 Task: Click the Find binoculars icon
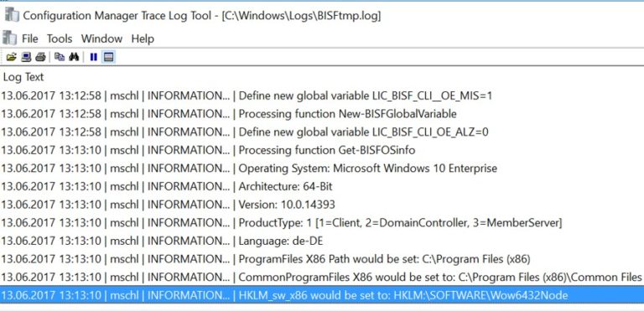(74, 57)
